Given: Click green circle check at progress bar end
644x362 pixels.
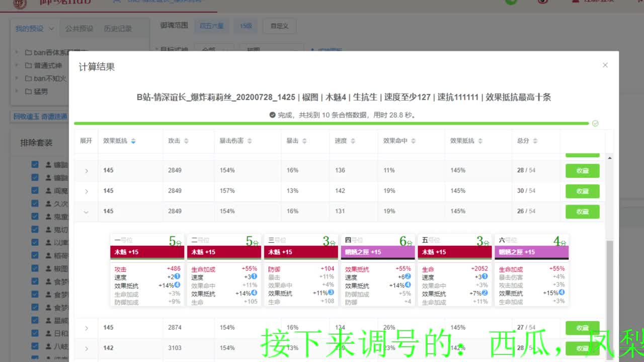Looking at the screenshot, I should 595,123.
